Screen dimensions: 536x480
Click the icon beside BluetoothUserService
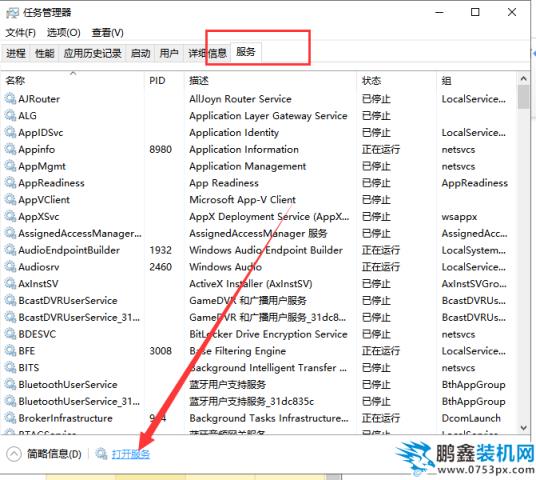(10, 384)
